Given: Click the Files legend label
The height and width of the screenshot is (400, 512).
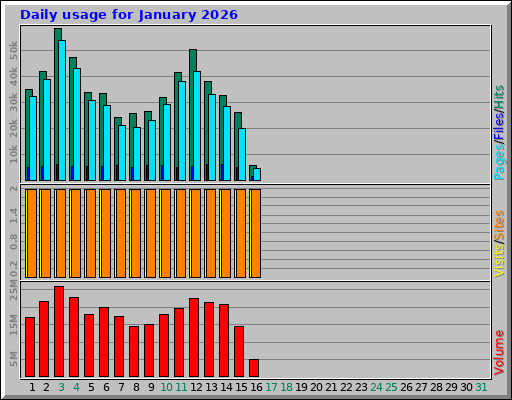Looking at the screenshot, I should click(499, 127).
